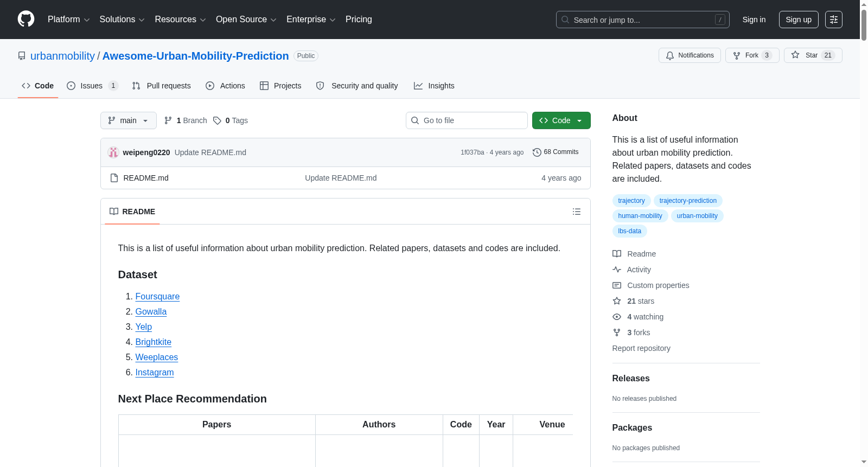Open the Pull requests tab
This screenshot has width=868, height=467.
click(161, 86)
